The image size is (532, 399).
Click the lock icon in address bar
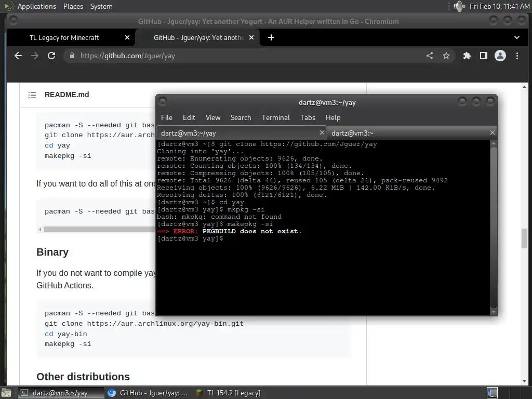[x=72, y=56]
